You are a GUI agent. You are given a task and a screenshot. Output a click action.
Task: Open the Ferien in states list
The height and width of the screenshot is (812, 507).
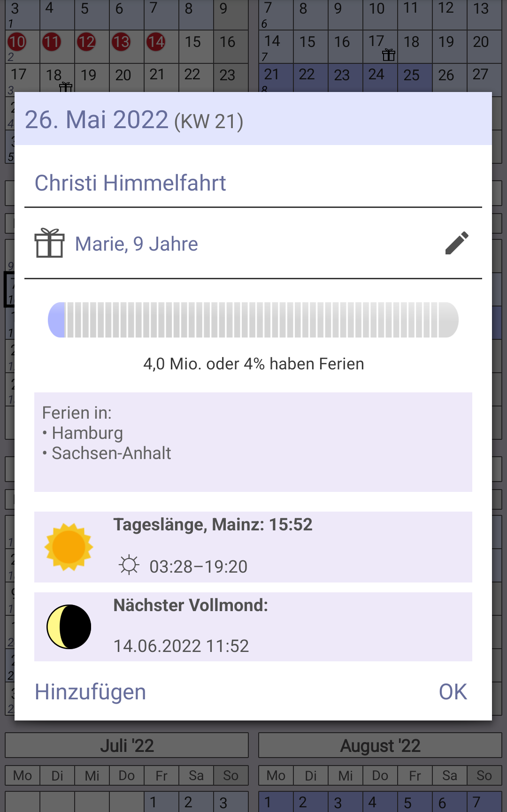pyautogui.click(x=253, y=442)
